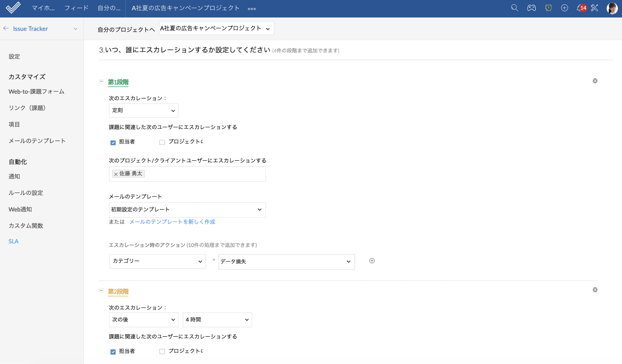This screenshot has height=364, width=622.
Task: Add another escalation action with plus icon
Action: [372, 261]
